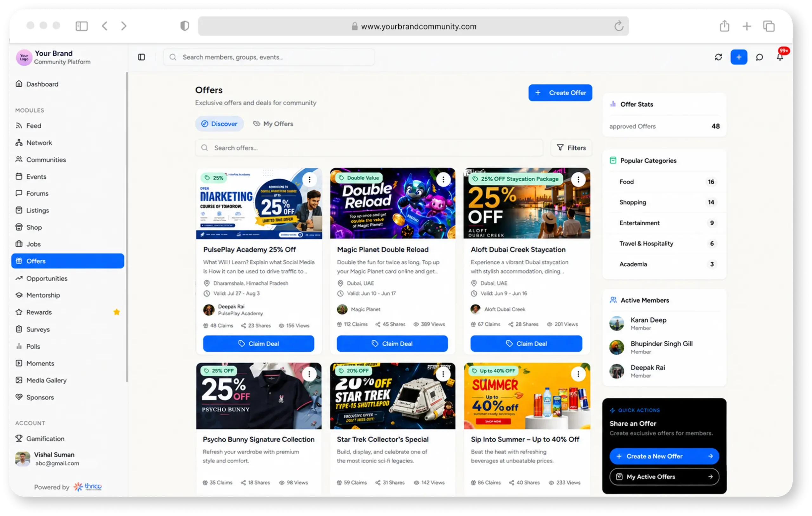Open the Star Trek offer thumbnail

392,396
